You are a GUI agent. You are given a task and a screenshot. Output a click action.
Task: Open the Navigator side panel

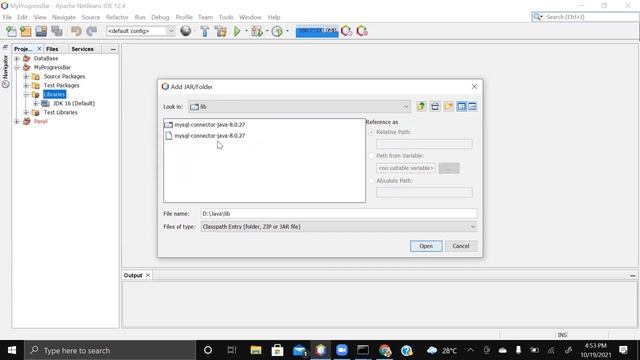5,71
